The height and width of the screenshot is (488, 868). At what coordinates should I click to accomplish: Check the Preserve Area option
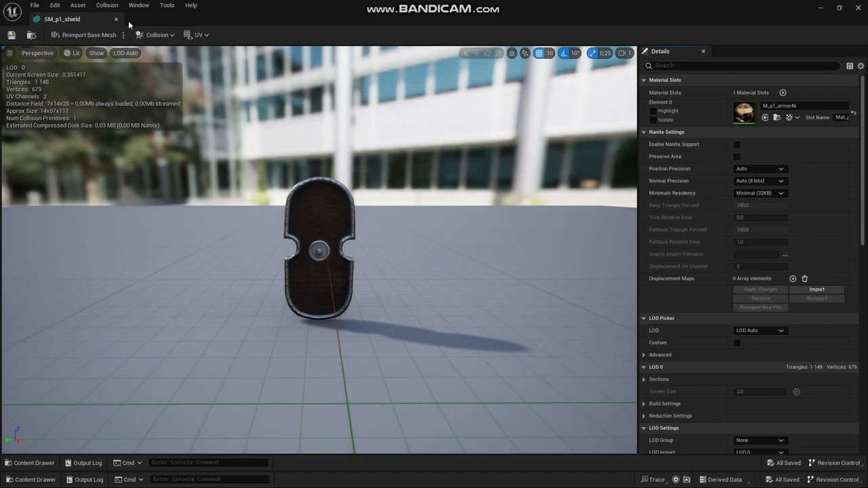click(737, 157)
